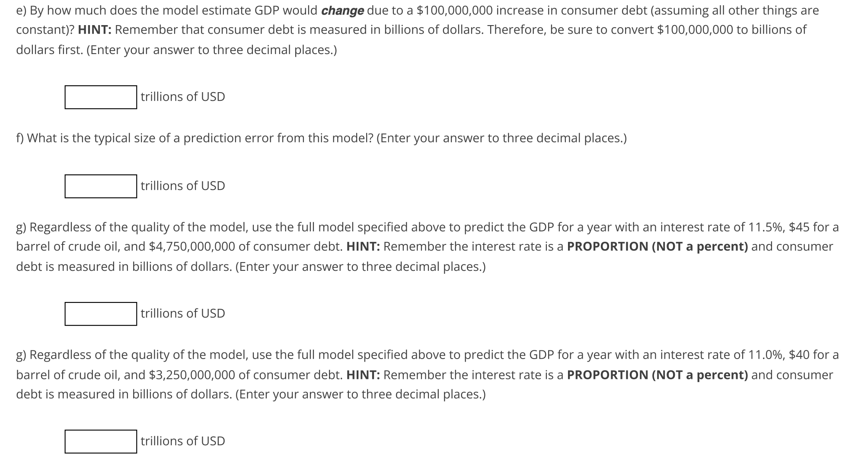Click the 'trillions of USD' label for the first g box
868x475 pixels.
click(x=182, y=312)
